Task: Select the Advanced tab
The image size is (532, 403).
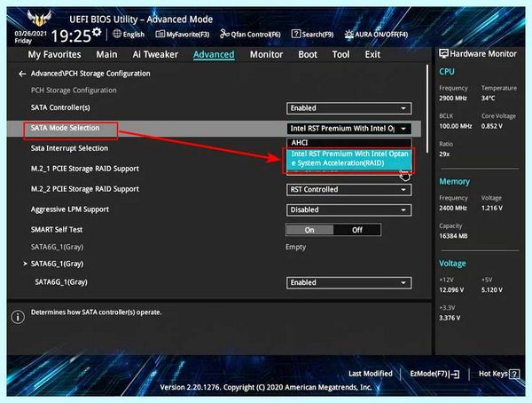Action: pyautogui.click(x=214, y=54)
